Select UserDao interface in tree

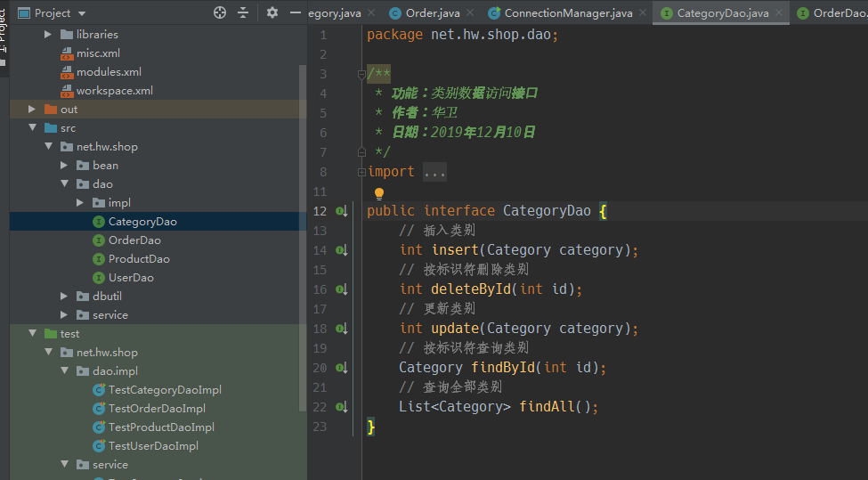[x=131, y=278]
